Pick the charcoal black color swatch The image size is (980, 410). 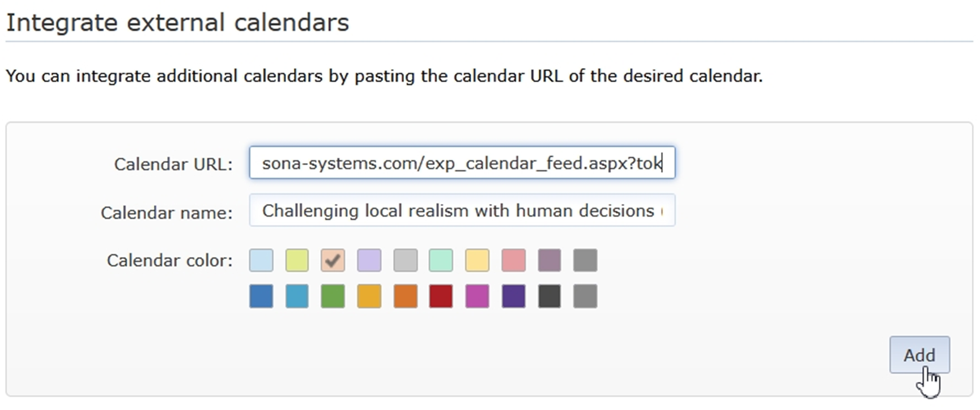(549, 297)
